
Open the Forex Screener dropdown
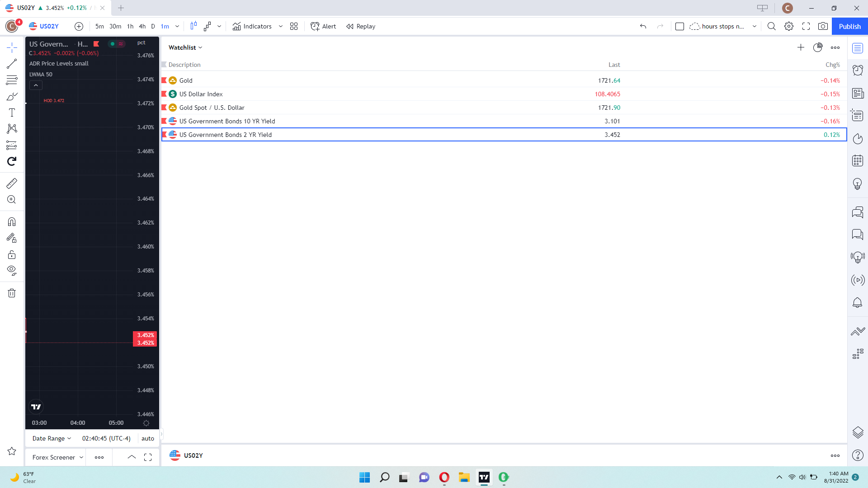click(57, 457)
